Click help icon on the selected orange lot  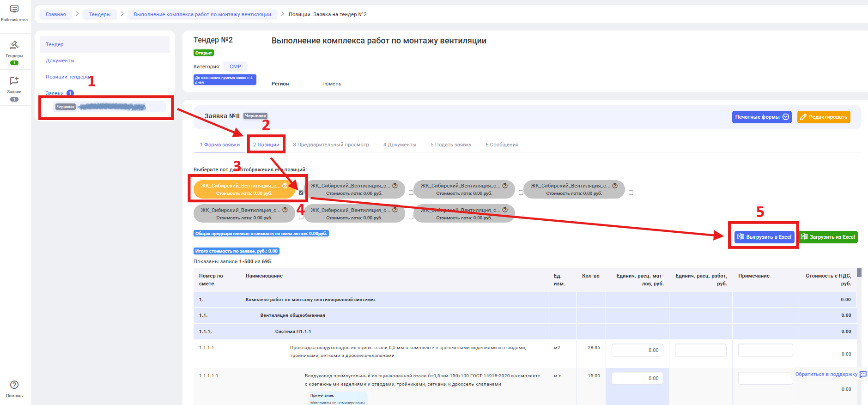click(285, 186)
